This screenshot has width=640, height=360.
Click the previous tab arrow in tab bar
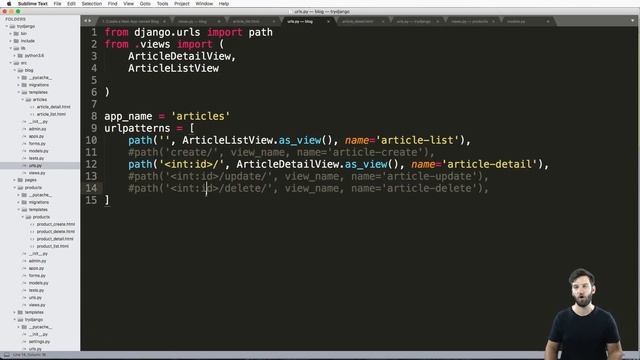[x=85, y=21]
